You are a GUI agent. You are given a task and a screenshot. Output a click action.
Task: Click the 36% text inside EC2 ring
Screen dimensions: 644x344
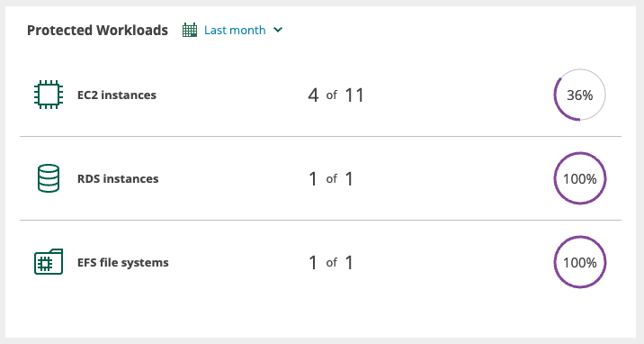pyautogui.click(x=579, y=95)
